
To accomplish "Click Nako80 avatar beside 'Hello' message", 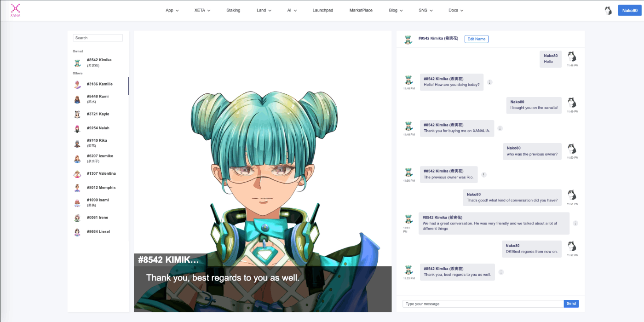I will pos(572,57).
